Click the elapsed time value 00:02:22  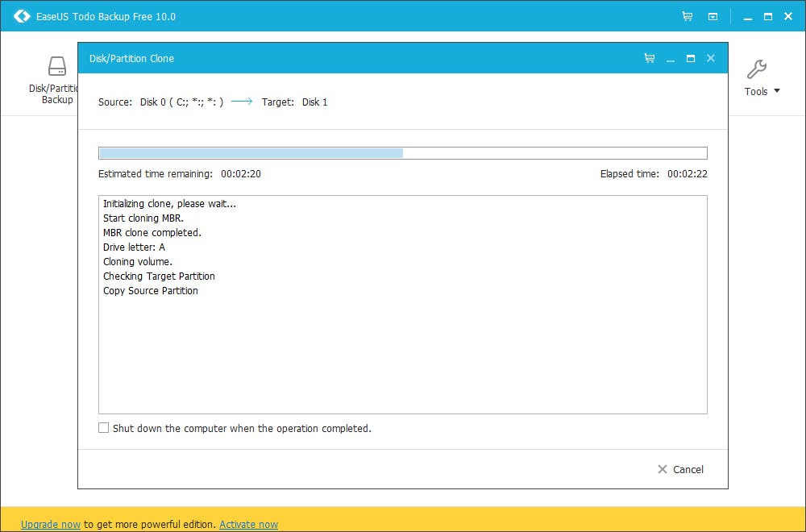[688, 174]
